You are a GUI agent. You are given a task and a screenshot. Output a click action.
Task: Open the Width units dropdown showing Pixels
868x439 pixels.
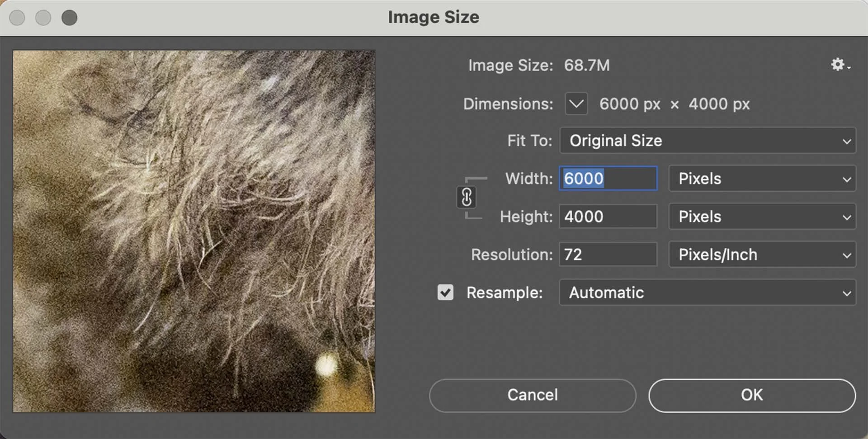(x=761, y=179)
